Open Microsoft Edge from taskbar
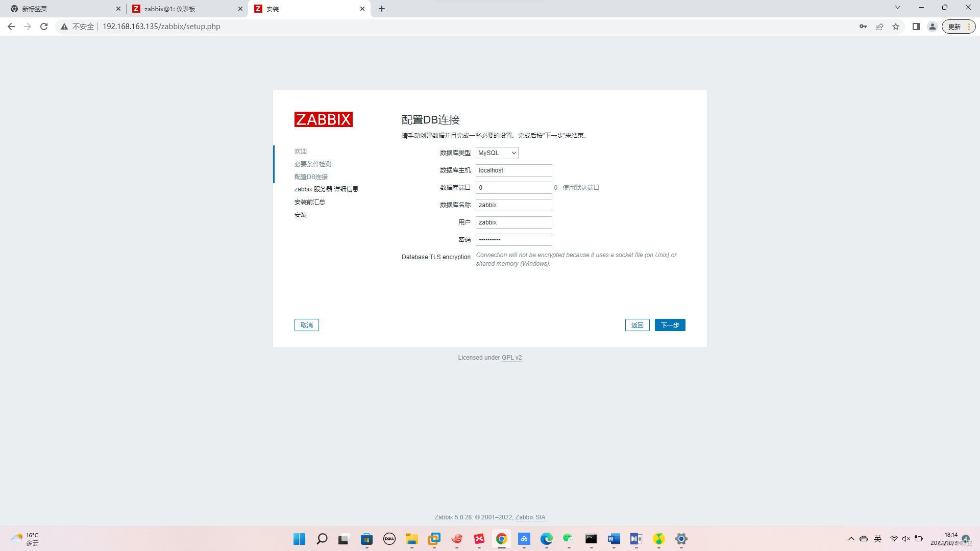980x551 pixels. (x=547, y=539)
